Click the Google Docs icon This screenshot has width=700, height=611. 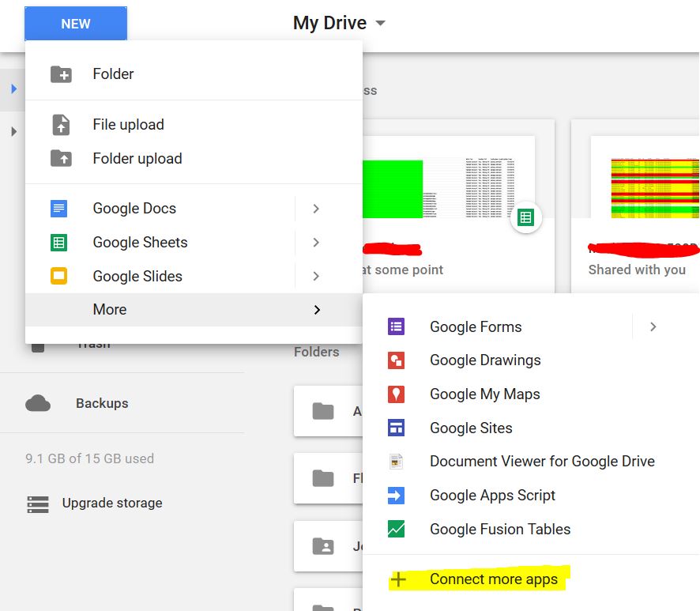point(59,209)
